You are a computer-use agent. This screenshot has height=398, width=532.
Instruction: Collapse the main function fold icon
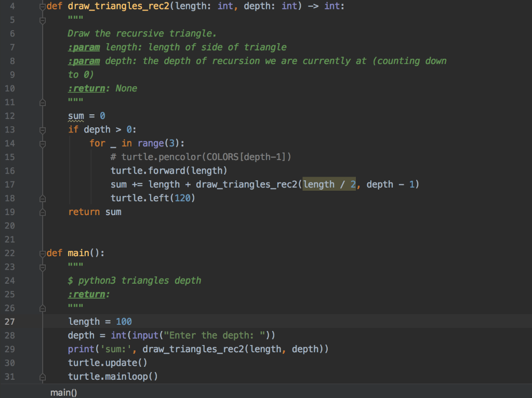(x=43, y=253)
